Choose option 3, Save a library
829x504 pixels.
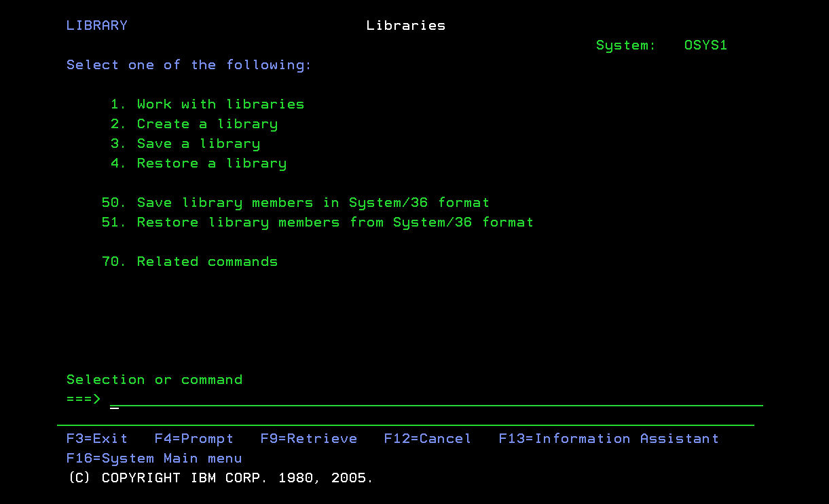click(x=198, y=143)
